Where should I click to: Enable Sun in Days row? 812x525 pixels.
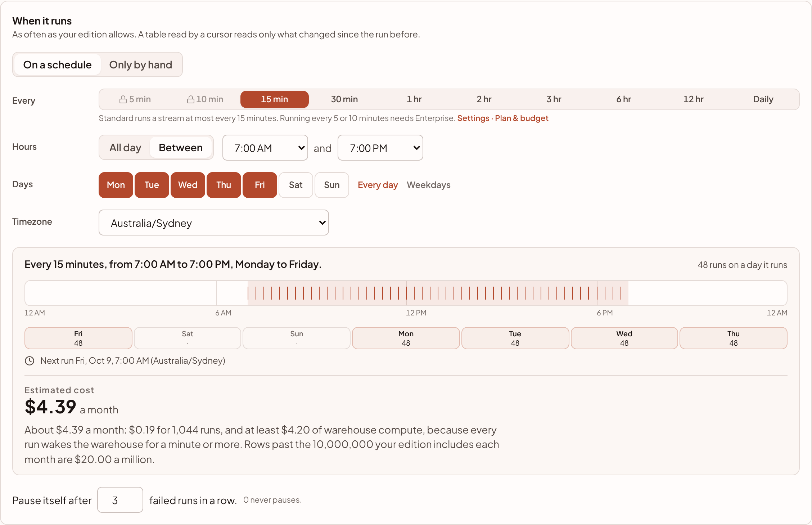[332, 185]
